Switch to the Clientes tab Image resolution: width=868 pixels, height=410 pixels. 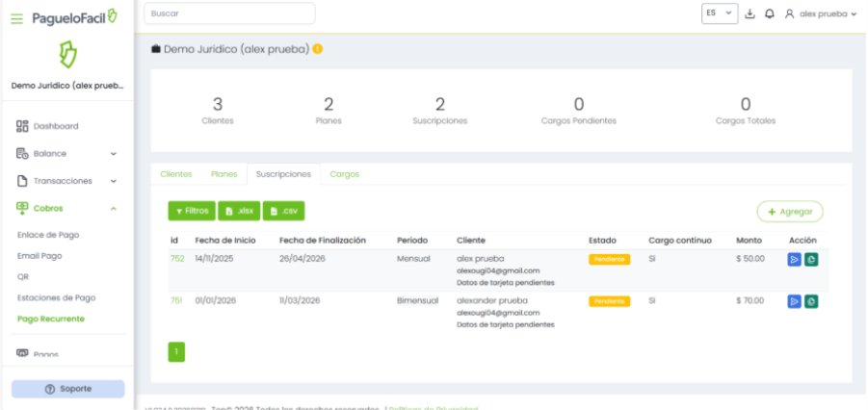(x=175, y=174)
